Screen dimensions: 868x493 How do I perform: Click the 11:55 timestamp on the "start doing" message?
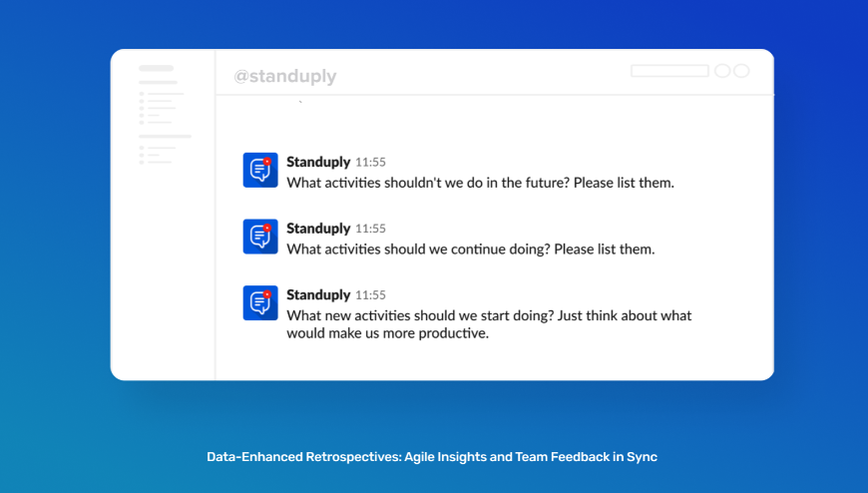click(x=370, y=296)
